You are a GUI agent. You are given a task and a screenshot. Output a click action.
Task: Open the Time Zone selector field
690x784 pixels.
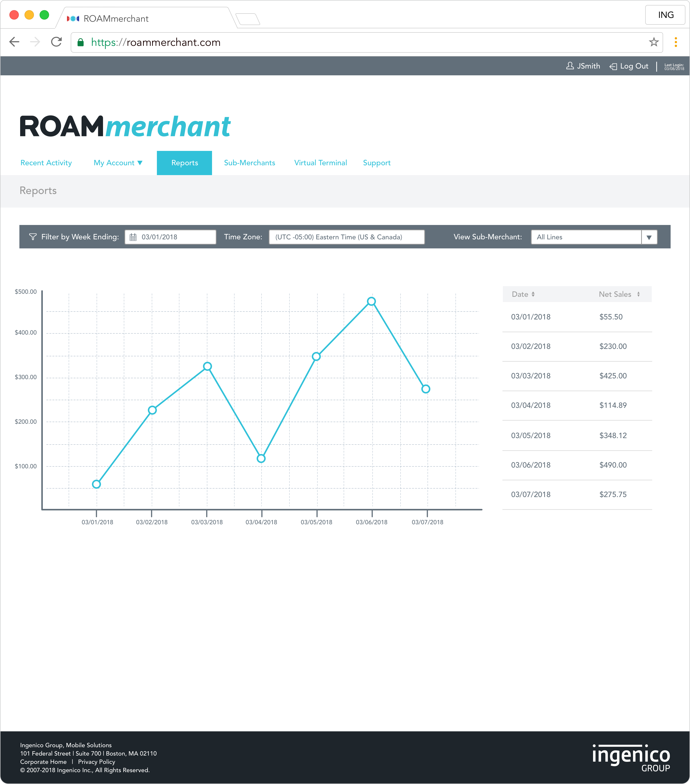[347, 237]
